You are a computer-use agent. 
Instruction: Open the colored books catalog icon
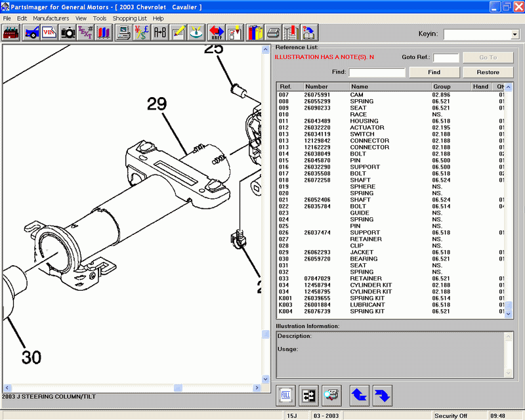[255, 33]
